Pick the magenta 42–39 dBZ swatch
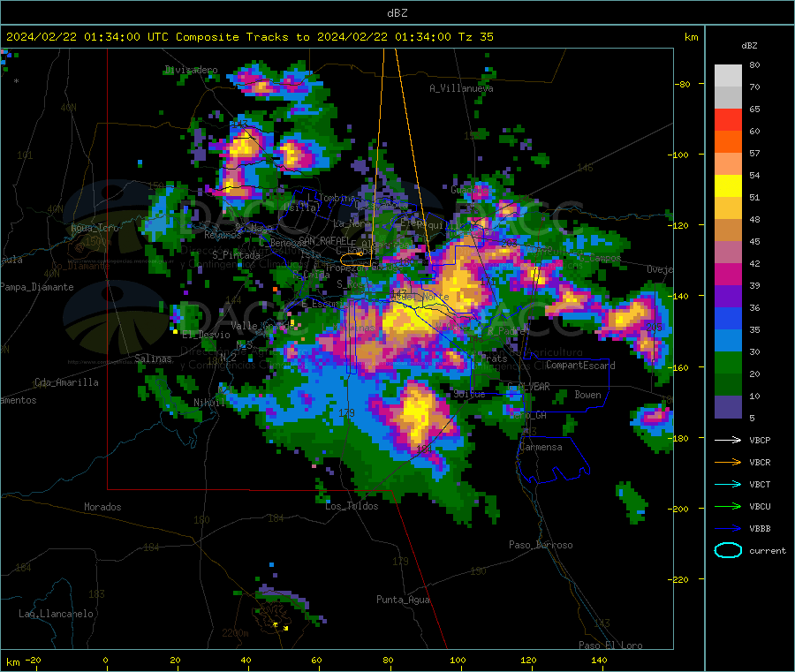Viewport: 795px width, 672px height. 728,274
